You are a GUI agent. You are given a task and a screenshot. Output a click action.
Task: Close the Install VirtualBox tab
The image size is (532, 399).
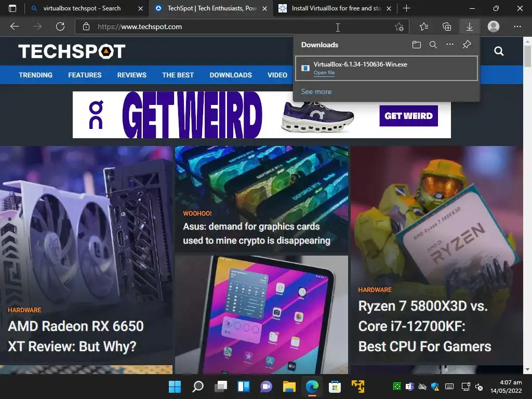pos(389,8)
